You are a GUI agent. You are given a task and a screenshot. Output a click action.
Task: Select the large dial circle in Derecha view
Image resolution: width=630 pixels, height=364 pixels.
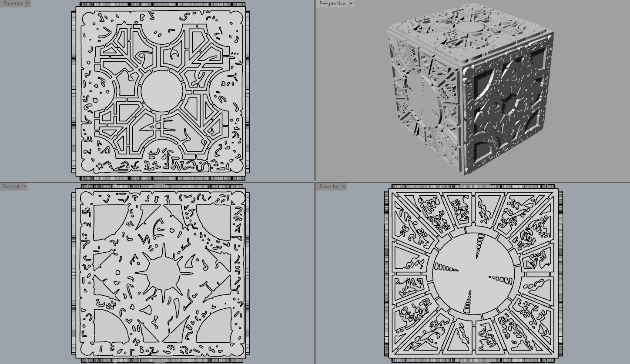tap(473, 274)
